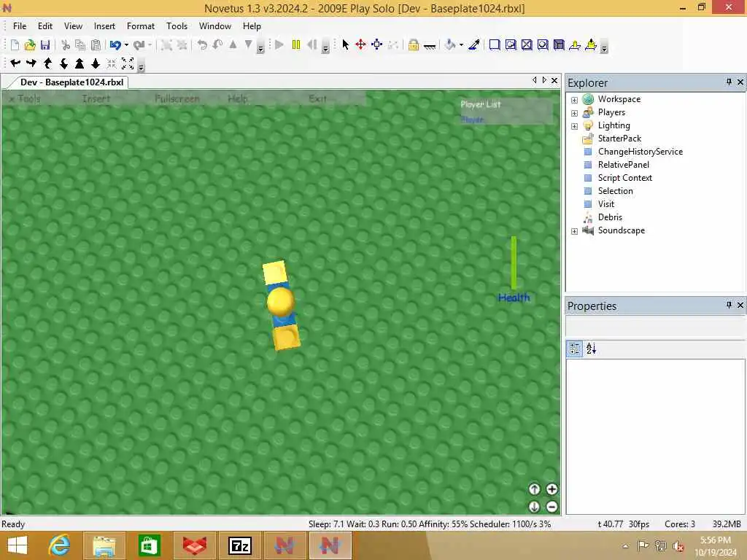Viewport: 747px width, 560px height.
Task: Toggle Alphabetical sort in Properties panel
Action: point(591,349)
